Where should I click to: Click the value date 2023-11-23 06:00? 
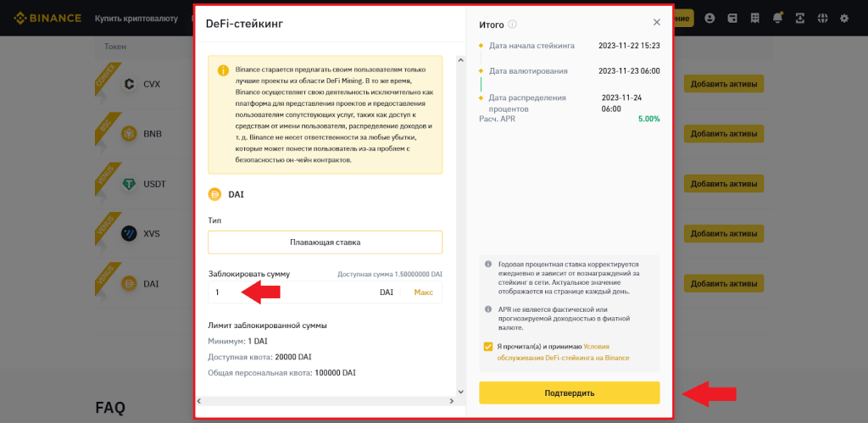click(x=629, y=71)
